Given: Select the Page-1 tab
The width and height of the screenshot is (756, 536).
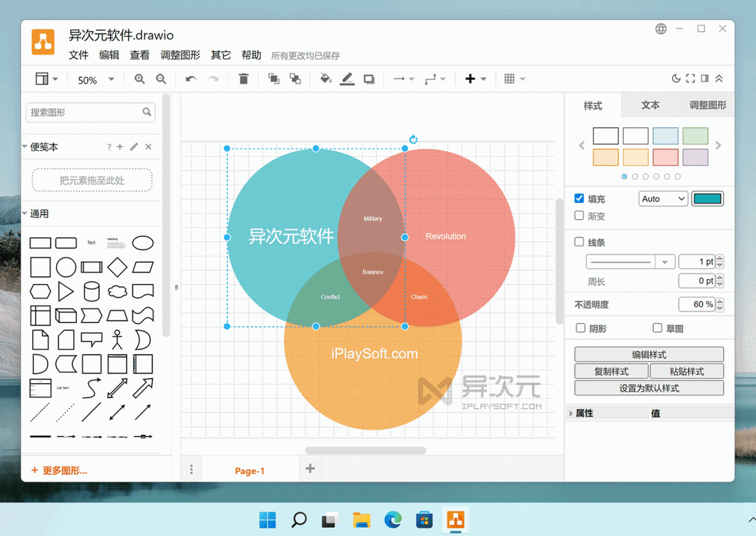Looking at the screenshot, I should [x=250, y=471].
